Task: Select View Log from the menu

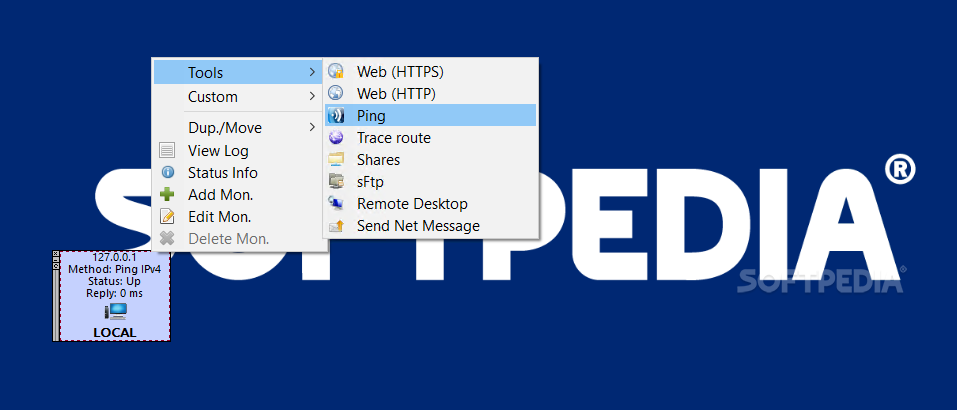Action: (240, 150)
